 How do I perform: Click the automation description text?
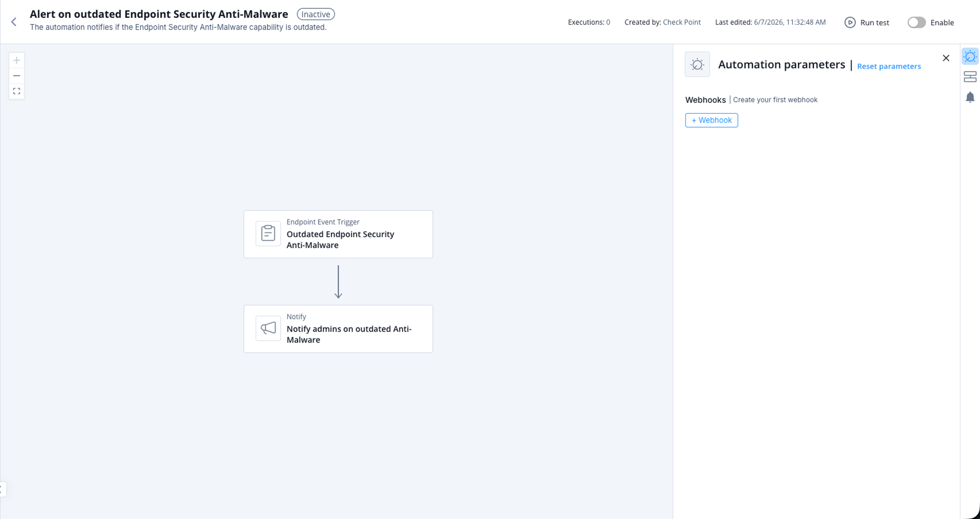tap(178, 28)
